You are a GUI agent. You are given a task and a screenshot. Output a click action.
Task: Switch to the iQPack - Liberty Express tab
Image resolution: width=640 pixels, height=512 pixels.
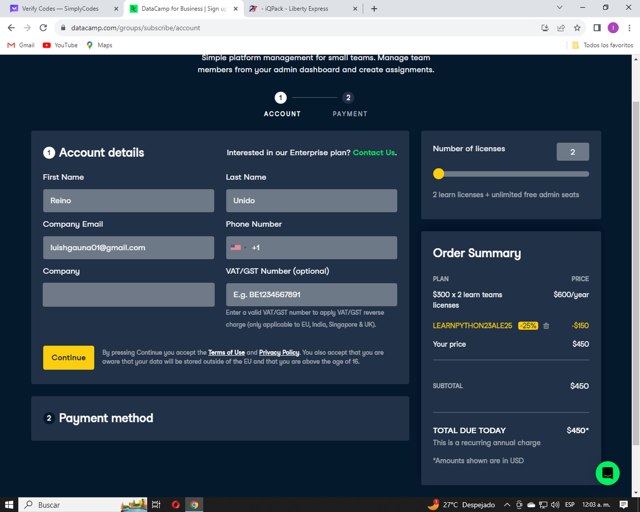pos(300,9)
